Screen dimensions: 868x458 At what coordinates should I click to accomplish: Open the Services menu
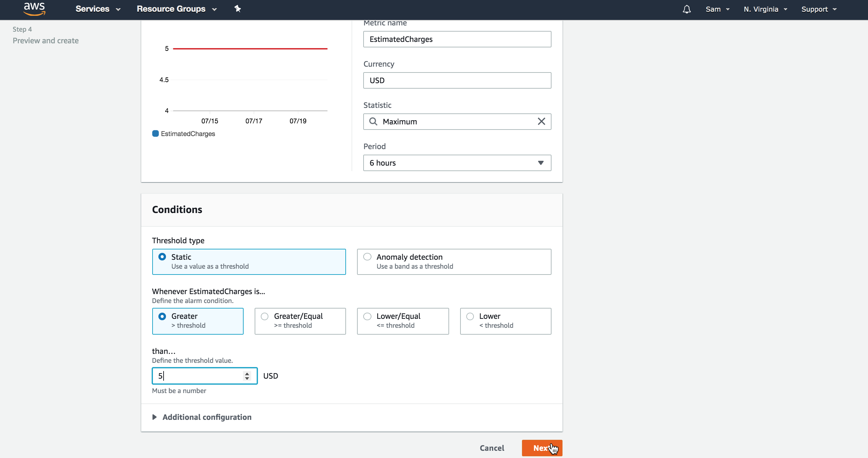[98, 9]
